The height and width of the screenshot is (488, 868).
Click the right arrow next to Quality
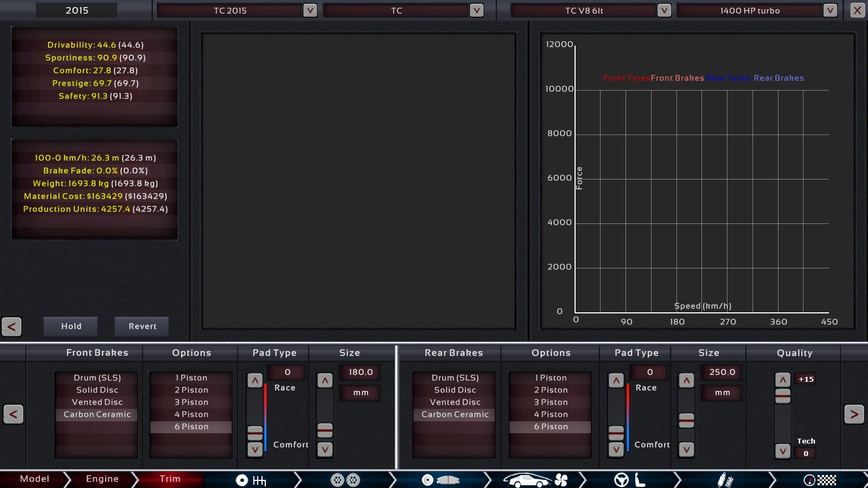(854, 414)
